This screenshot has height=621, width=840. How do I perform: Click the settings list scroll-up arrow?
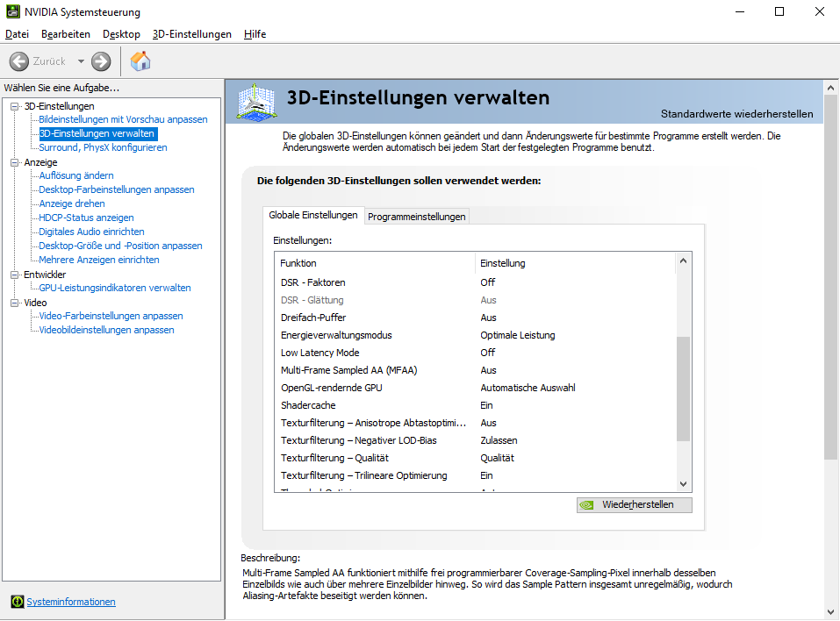[x=683, y=261]
